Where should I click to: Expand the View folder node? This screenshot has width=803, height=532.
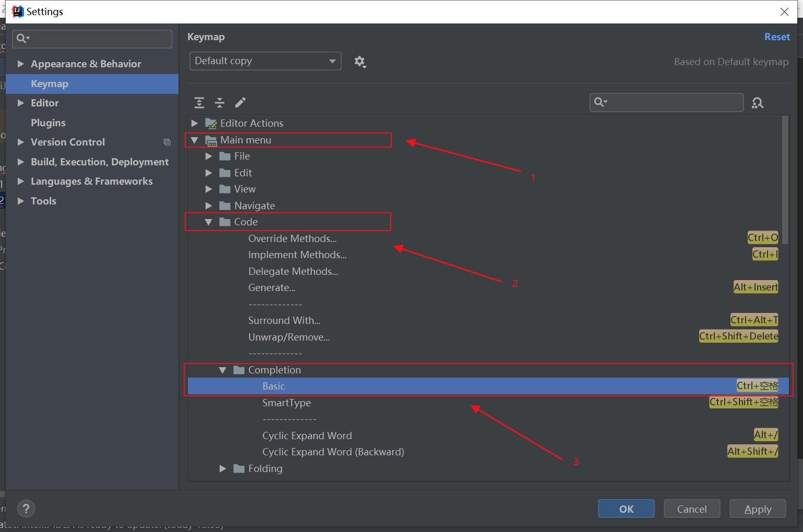click(209, 189)
